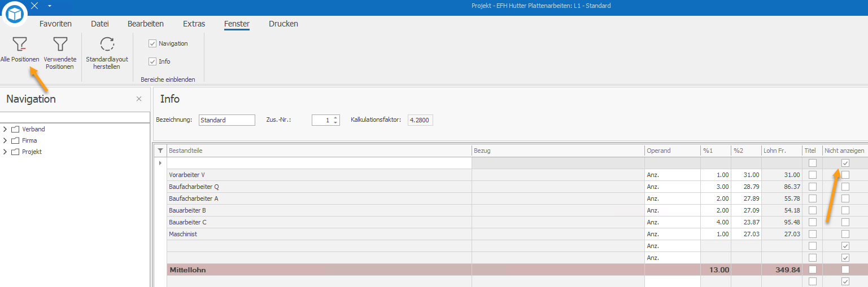Viewport: 868px width, 287px height.
Task: Toggle Titel checkbox for Vorarbeiter V
Action: [x=813, y=175]
